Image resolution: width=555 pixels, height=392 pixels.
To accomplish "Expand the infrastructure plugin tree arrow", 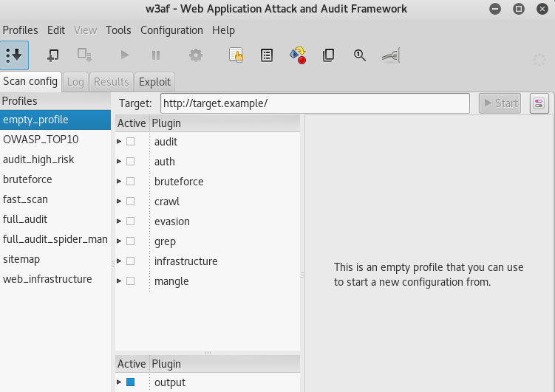I will point(119,261).
